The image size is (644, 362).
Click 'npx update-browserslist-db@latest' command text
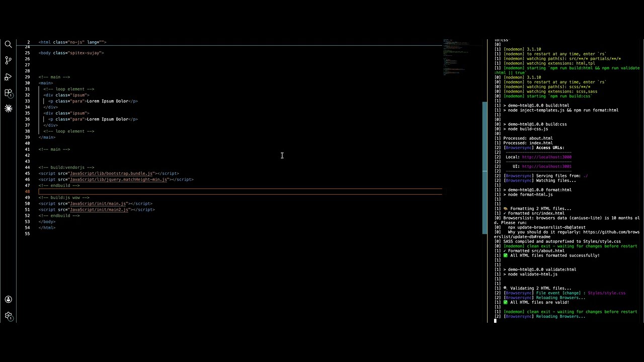[x=546, y=227]
